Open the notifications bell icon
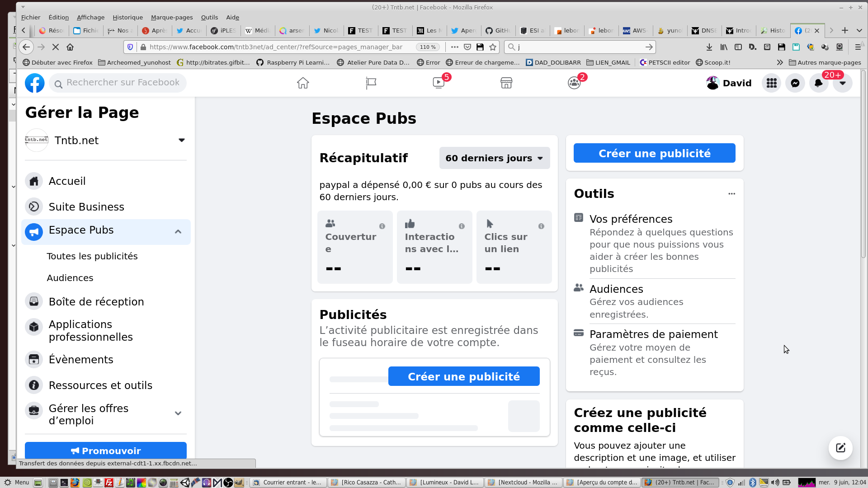868x488 pixels. click(x=819, y=83)
